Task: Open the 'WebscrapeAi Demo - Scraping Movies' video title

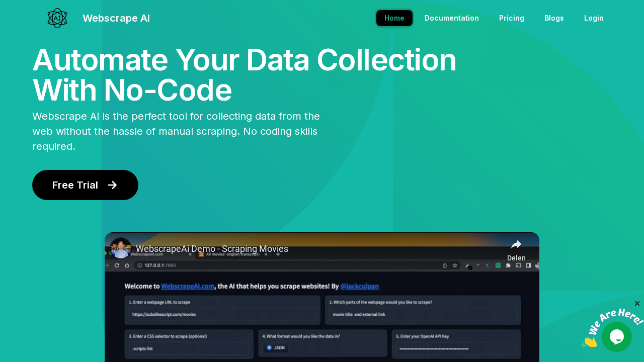Action: [212, 249]
